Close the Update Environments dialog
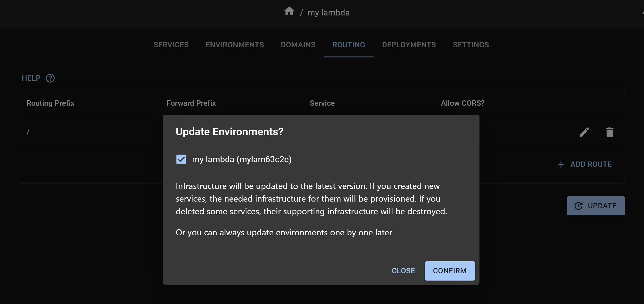Image resolution: width=644 pixels, height=304 pixels. pos(403,271)
